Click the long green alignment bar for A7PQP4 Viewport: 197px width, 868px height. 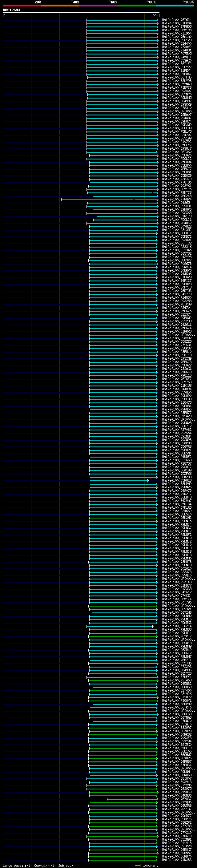pos(110,200)
